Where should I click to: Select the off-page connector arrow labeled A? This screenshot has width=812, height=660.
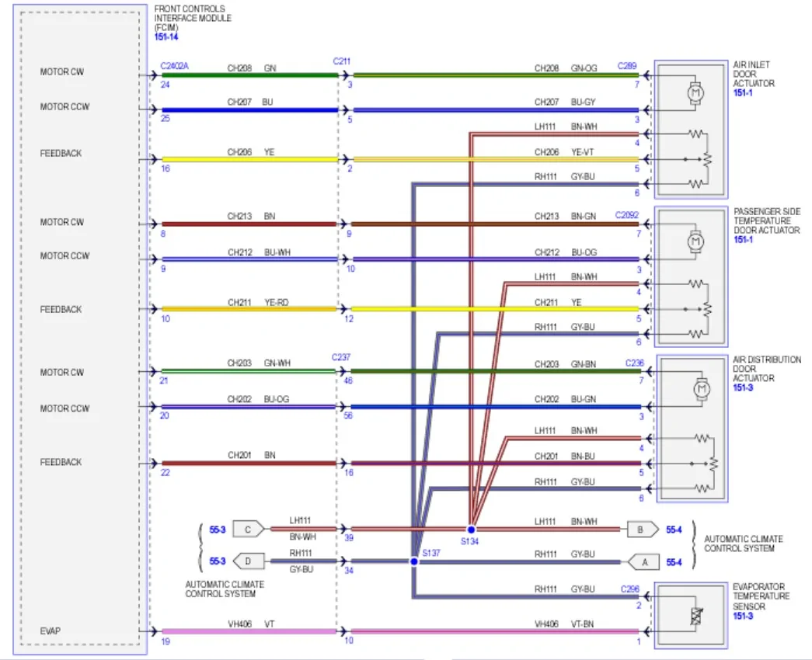[x=643, y=562]
